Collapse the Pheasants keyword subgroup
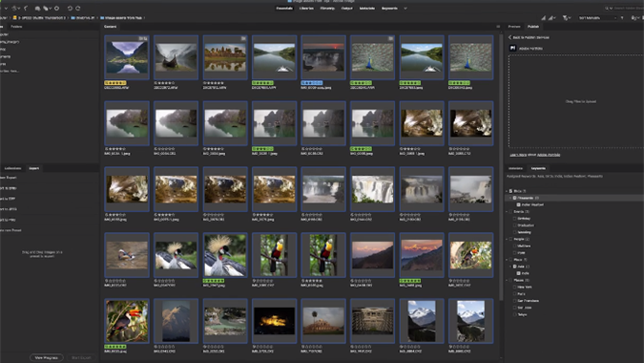The width and height of the screenshot is (644, 363). [x=510, y=198]
